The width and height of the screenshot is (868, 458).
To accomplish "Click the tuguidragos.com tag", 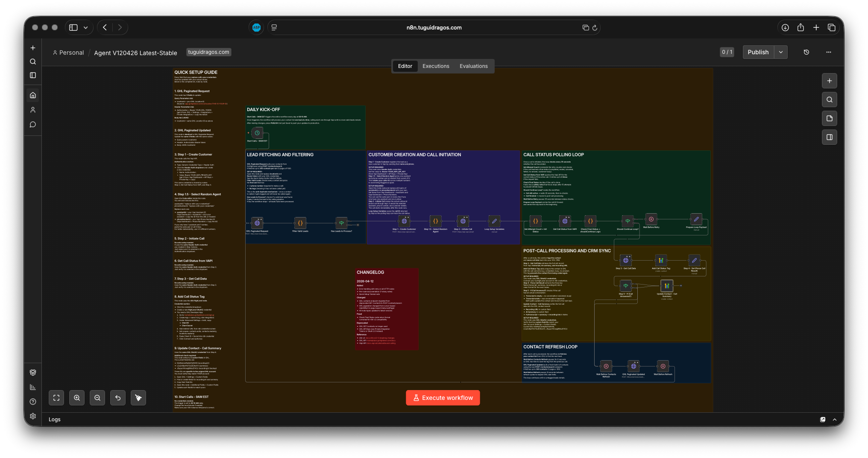I will pyautogui.click(x=209, y=52).
